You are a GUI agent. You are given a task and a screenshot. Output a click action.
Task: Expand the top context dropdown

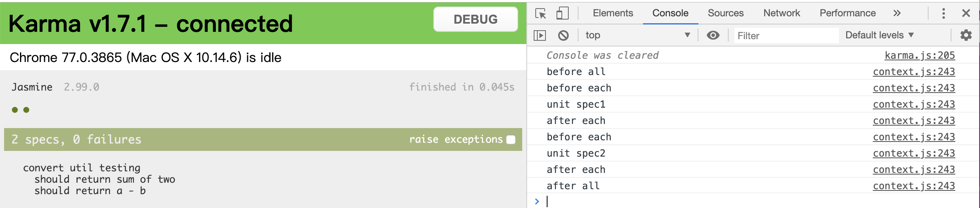[638, 35]
